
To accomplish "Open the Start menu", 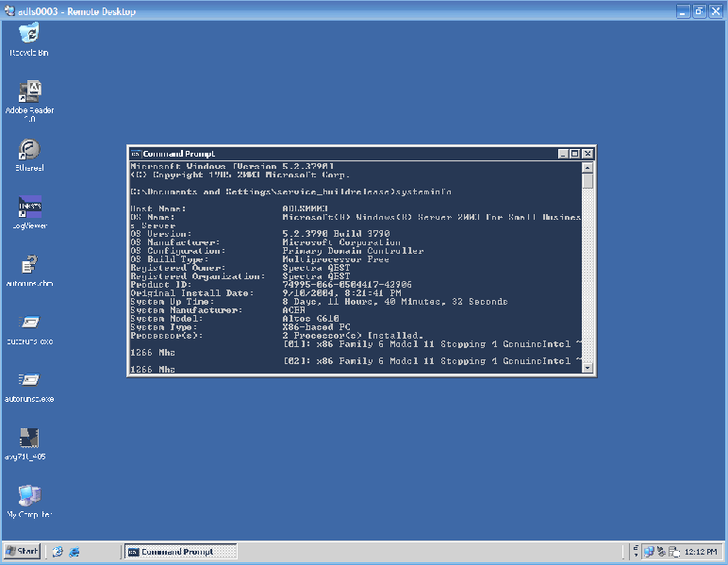I will pyautogui.click(x=22, y=551).
